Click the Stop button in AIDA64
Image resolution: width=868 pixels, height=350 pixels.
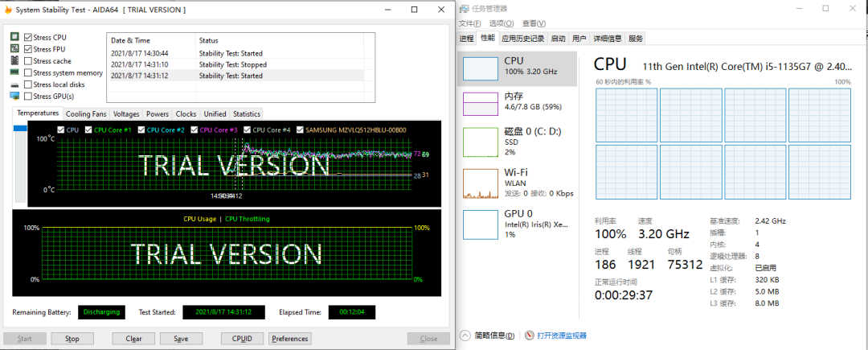pyautogui.click(x=72, y=339)
